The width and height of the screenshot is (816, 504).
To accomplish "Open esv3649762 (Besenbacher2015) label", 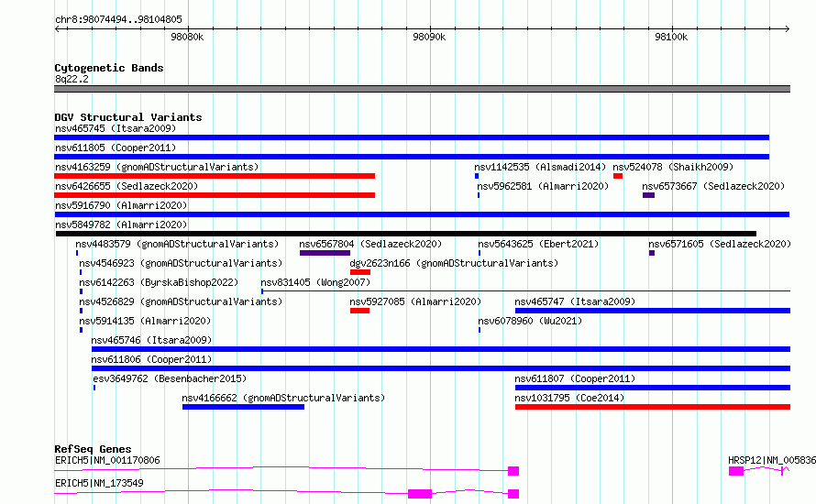I will 170,378.
